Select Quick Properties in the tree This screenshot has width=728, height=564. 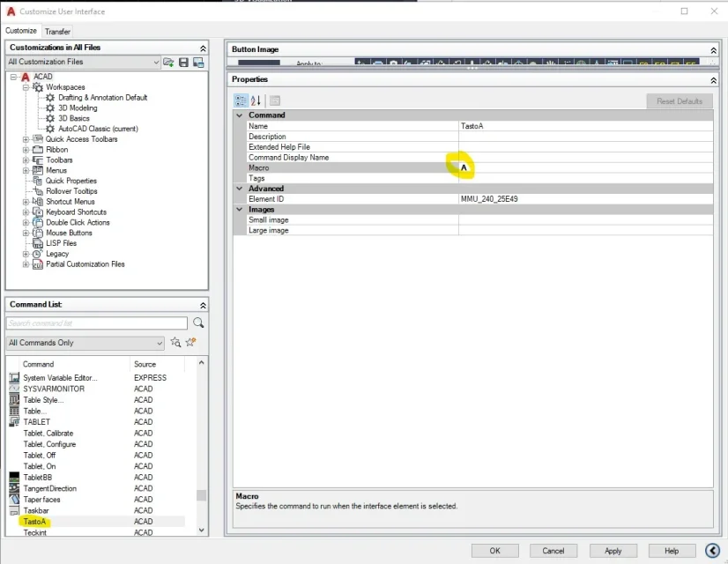point(71,181)
